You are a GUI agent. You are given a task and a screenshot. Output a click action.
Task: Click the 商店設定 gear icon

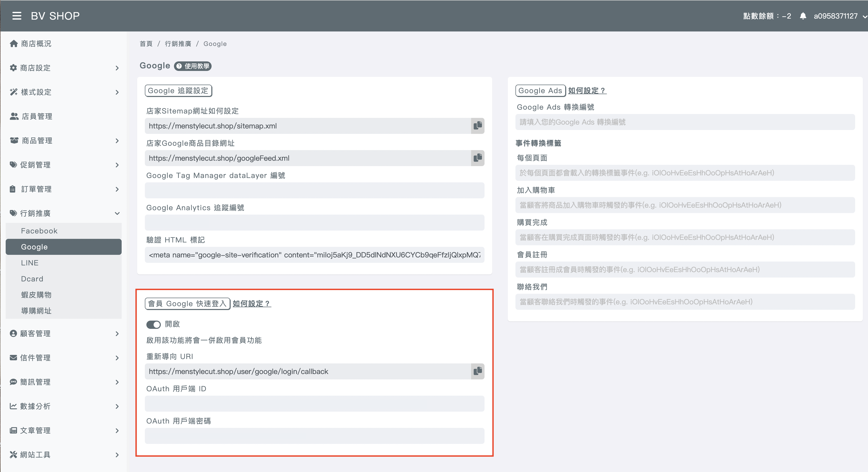pyautogui.click(x=13, y=68)
